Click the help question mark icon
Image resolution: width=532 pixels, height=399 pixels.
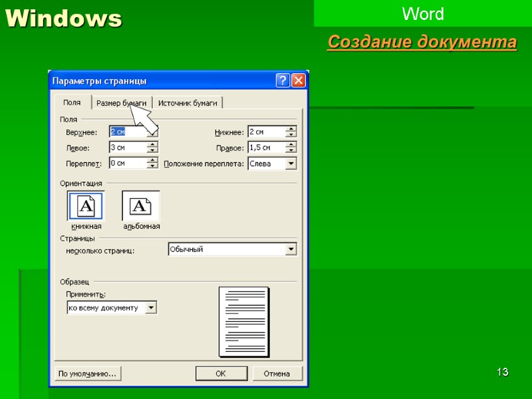283,80
